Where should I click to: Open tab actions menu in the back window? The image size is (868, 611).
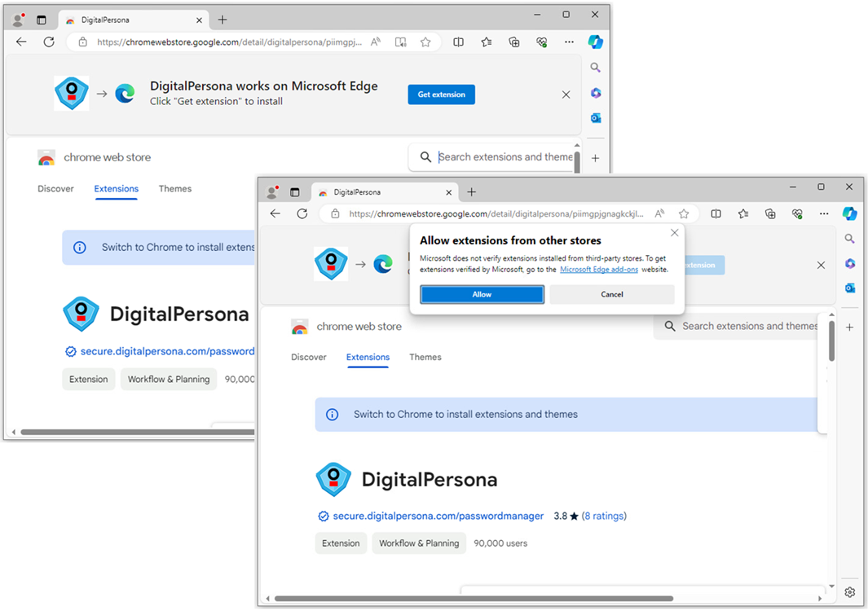click(42, 20)
